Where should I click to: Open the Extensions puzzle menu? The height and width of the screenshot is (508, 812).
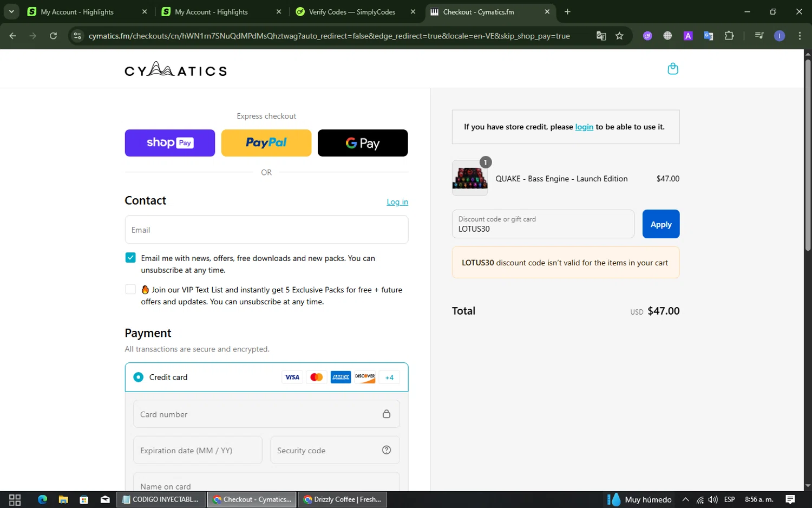pyautogui.click(x=729, y=36)
